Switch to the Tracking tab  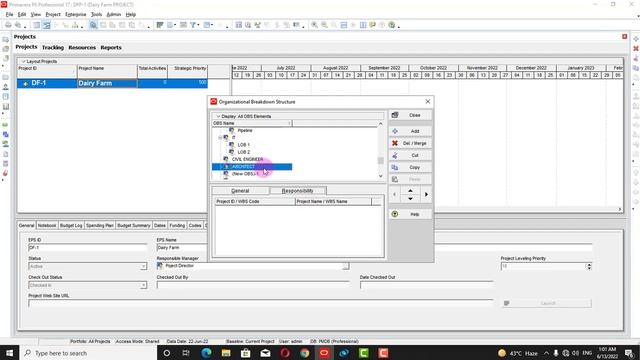[53, 47]
